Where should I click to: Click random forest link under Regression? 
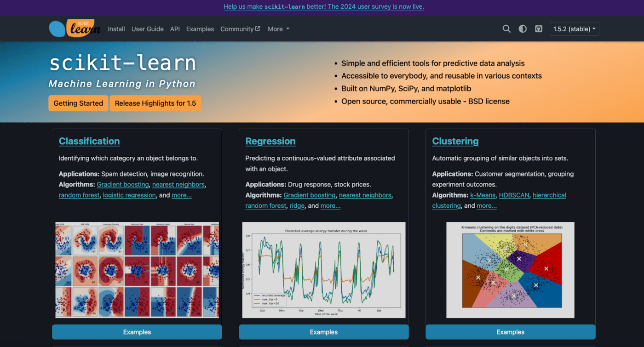[266, 206]
